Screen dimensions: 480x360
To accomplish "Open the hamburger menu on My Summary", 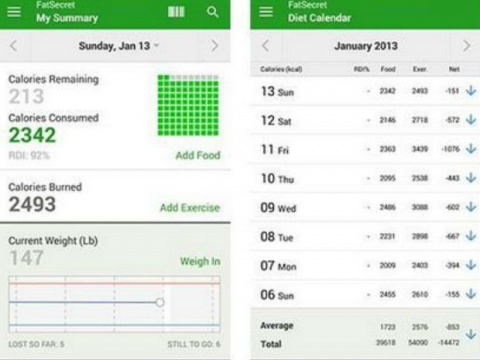I will (x=14, y=12).
